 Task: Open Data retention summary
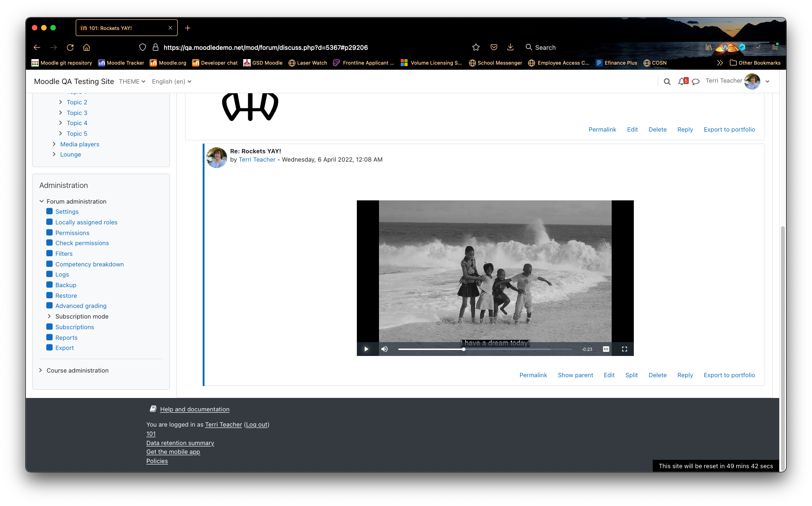180,443
